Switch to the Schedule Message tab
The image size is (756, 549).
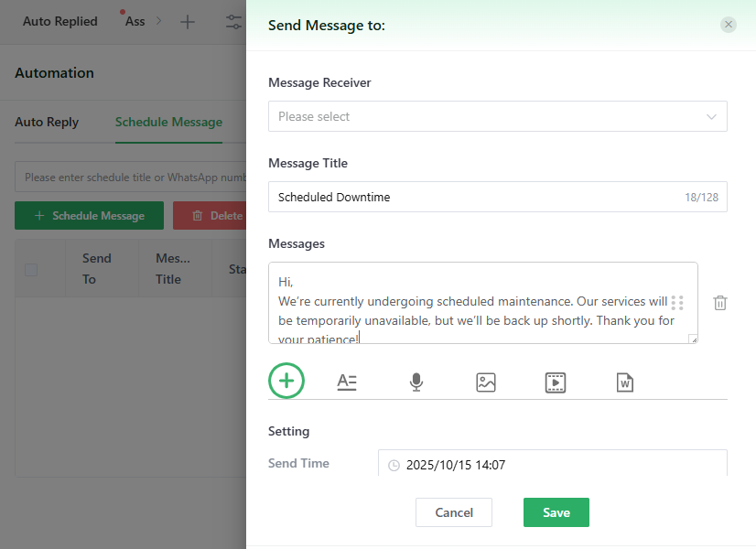click(168, 122)
